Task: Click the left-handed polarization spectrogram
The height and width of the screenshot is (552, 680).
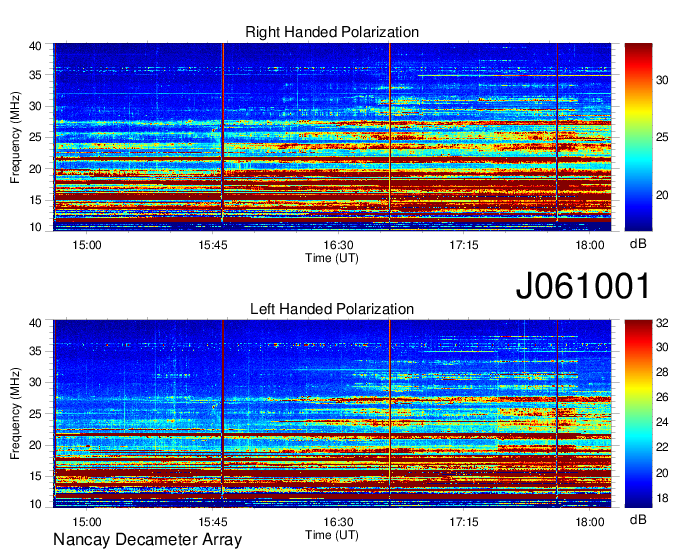Action: point(332,414)
